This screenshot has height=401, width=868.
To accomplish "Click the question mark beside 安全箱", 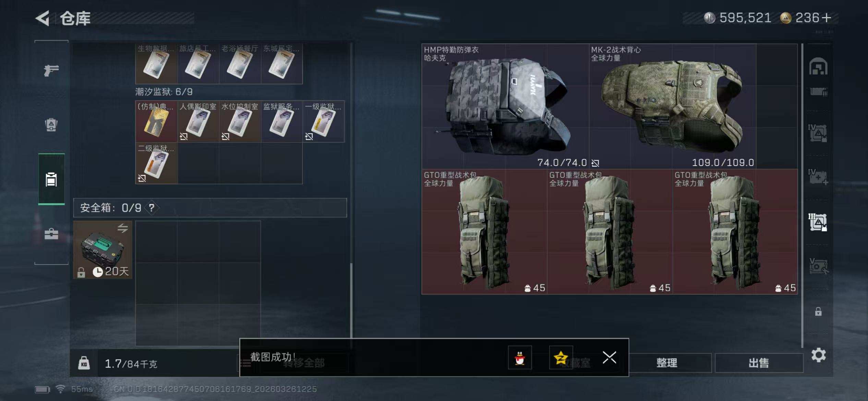I will [x=152, y=208].
